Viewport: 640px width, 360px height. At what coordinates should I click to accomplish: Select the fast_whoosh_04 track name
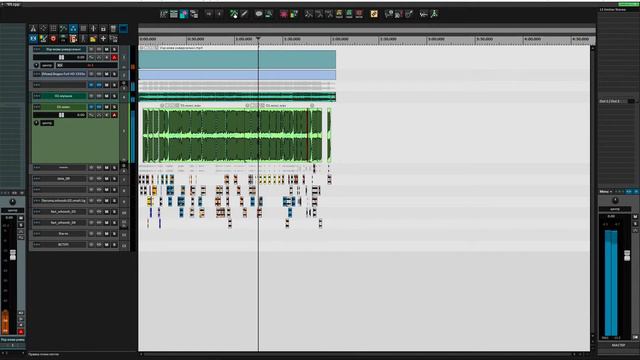[63, 223]
